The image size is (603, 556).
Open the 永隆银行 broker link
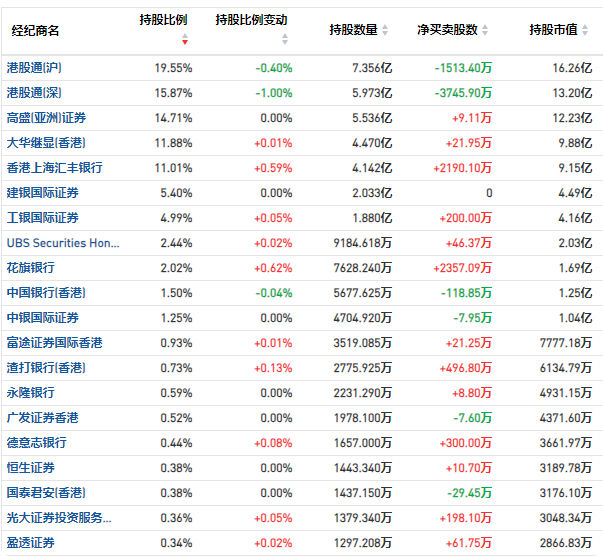[31, 393]
